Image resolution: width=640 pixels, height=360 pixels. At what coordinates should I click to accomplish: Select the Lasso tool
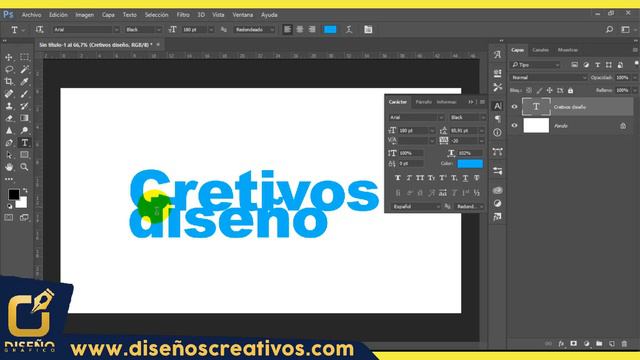[9, 69]
